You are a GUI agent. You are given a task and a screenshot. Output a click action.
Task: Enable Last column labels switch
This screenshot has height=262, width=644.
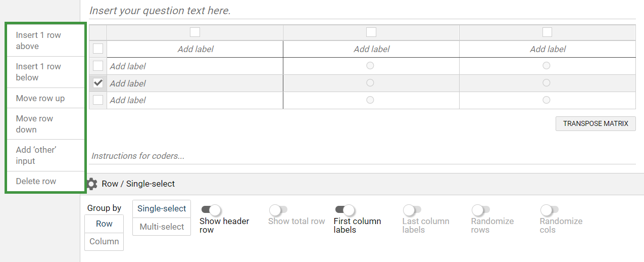pyautogui.click(x=412, y=210)
